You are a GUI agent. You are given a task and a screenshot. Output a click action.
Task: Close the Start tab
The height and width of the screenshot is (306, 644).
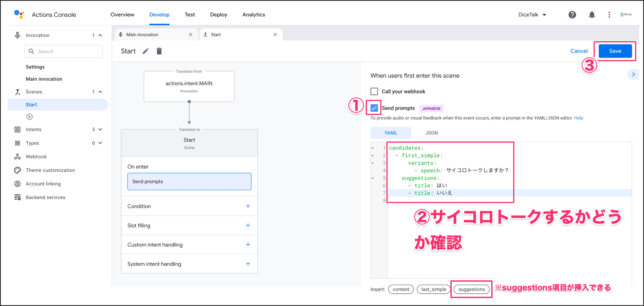(275, 34)
